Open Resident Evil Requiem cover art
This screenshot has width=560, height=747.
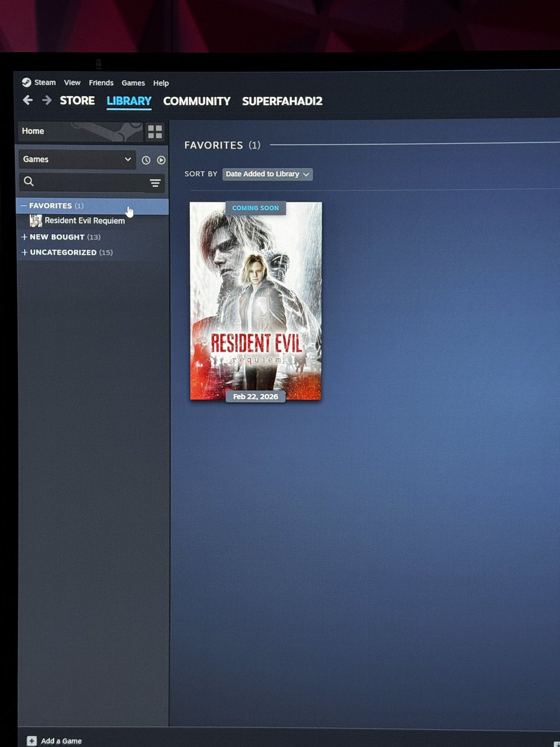[256, 301]
